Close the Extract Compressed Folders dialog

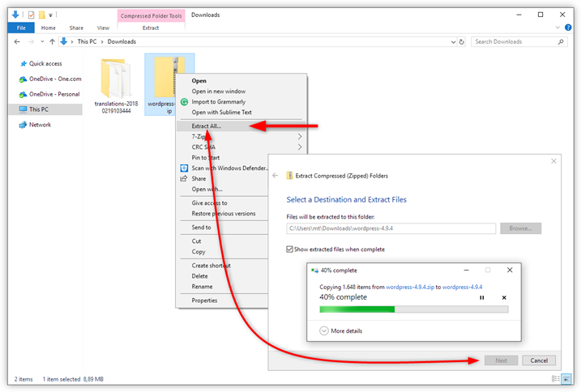pyautogui.click(x=553, y=161)
